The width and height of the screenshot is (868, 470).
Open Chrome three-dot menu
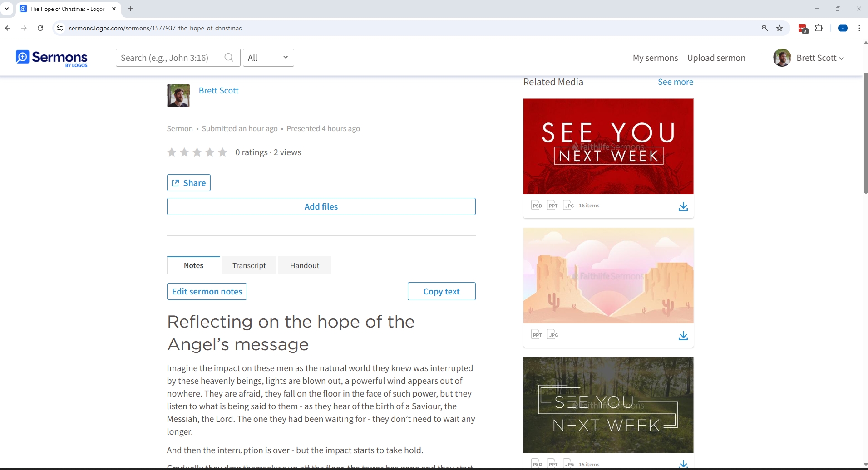point(859,28)
